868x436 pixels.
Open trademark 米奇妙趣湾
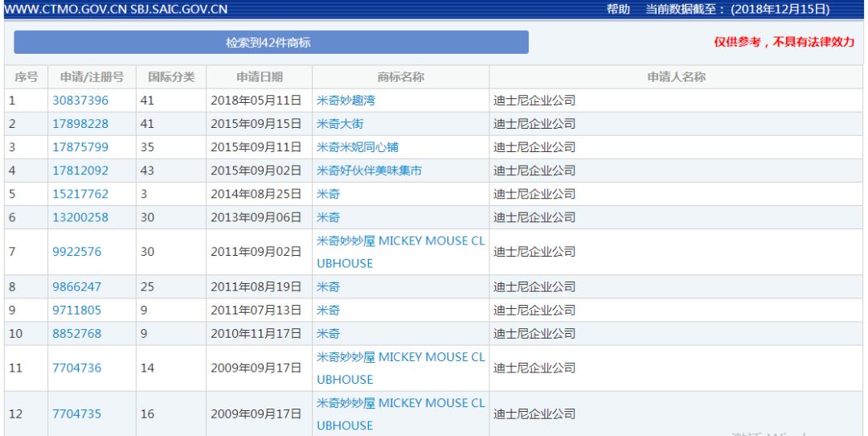(346, 101)
